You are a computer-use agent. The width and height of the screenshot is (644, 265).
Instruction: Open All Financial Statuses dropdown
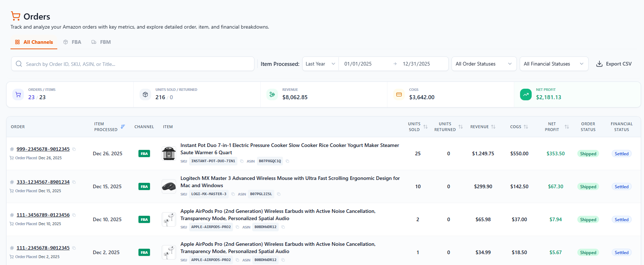pos(553,64)
